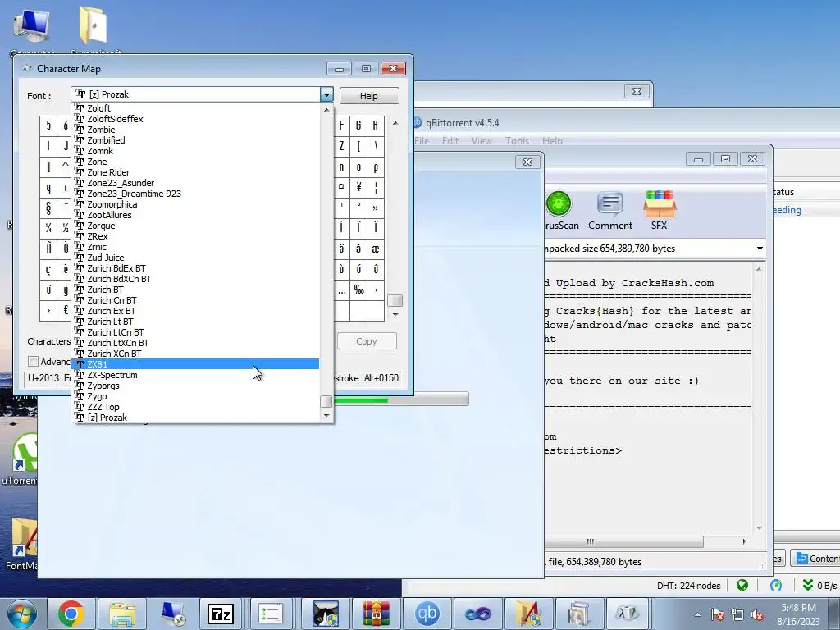The width and height of the screenshot is (840, 630).
Task: Toggle the Advanced view checkbox
Action: pos(33,362)
